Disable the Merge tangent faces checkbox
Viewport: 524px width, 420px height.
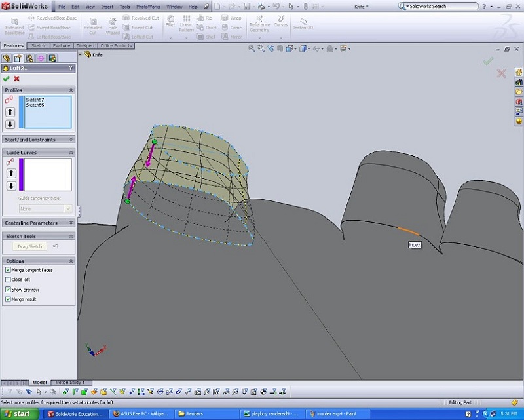coord(8,270)
